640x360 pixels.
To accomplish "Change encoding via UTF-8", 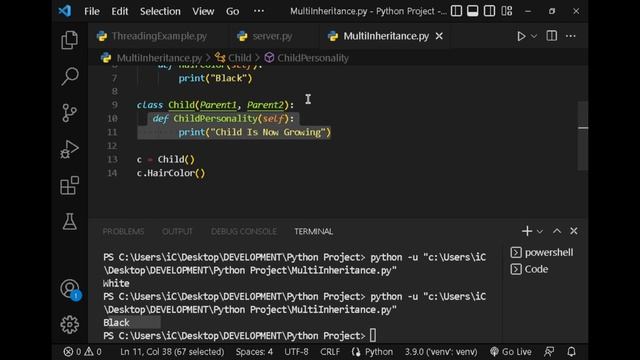I will click(x=296, y=351).
